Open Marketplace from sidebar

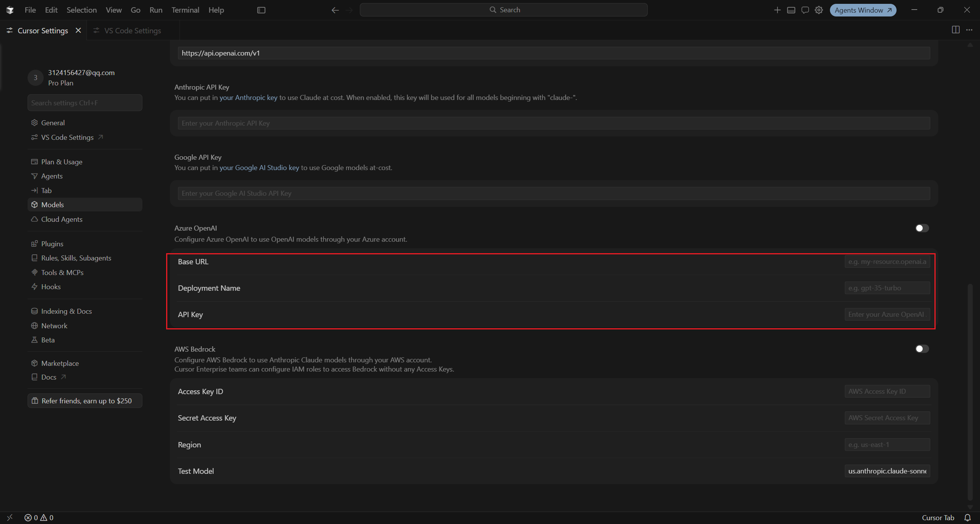click(x=85, y=363)
